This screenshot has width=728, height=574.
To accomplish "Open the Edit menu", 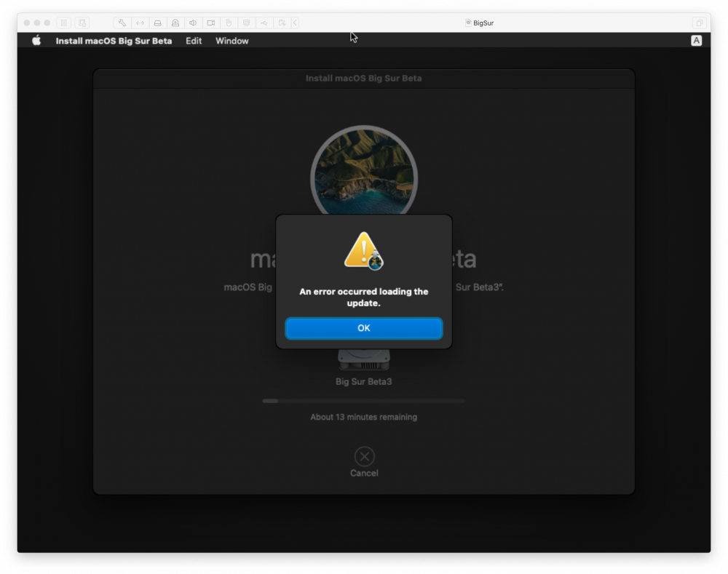I will (x=194, y=41).
